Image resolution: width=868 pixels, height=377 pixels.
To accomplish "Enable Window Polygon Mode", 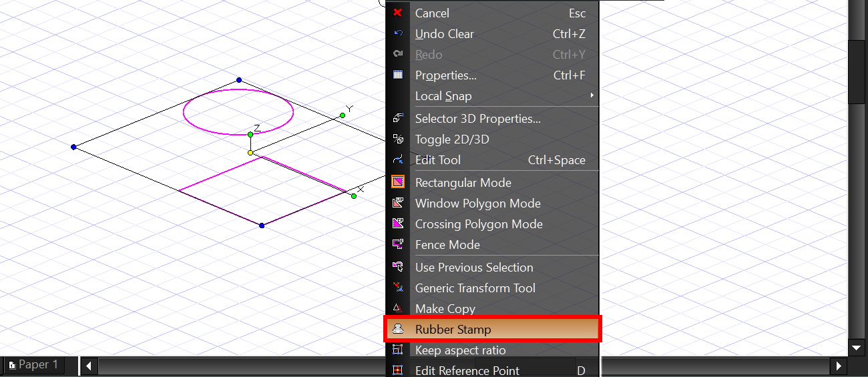I will pos(493,203).
